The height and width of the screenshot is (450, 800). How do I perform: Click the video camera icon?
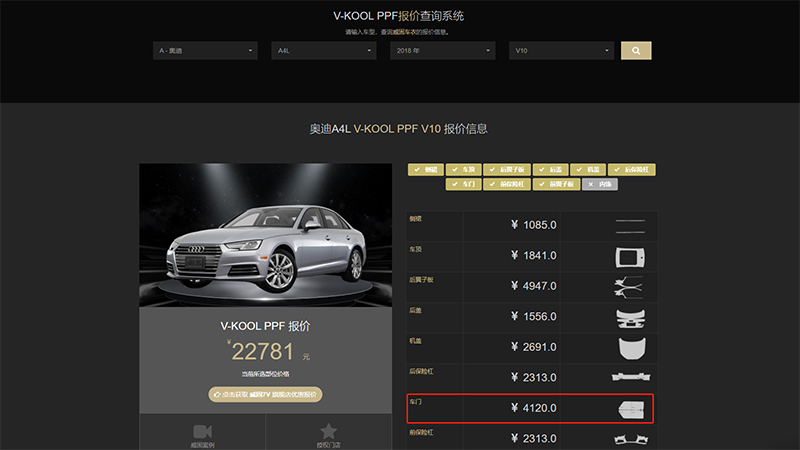(202, 431)
